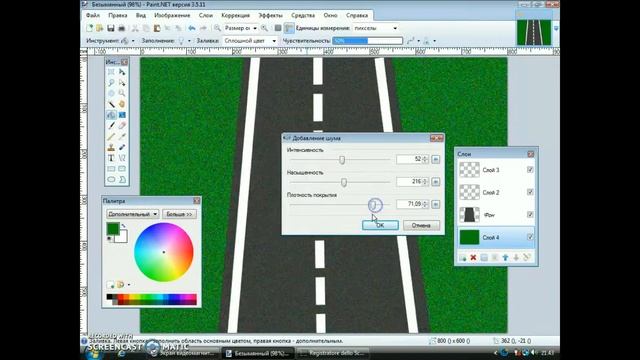The image size is (640, 360).
Task: Toggle visibility checkbox of Фон layer
Action: coord(530,215)
